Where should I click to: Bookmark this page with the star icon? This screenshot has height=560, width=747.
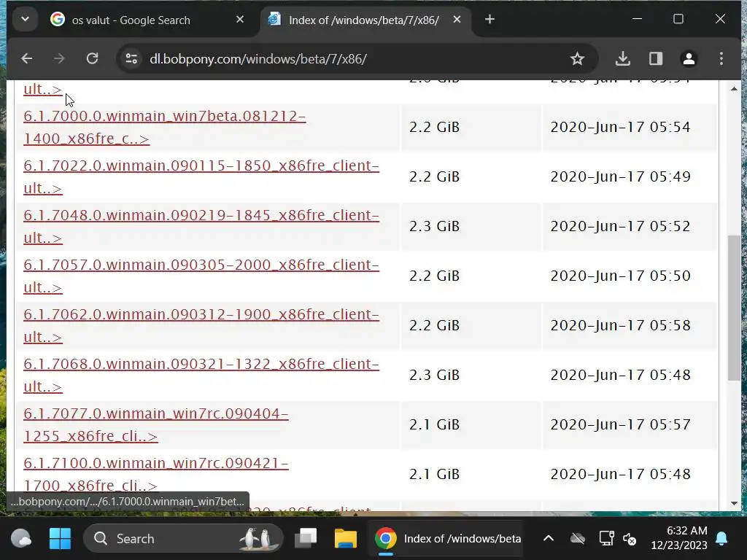pyautogui.click(x=577, y=58)
